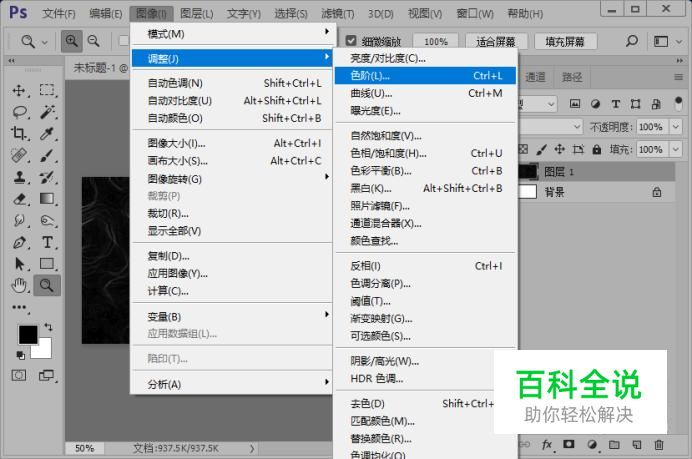Screen dimensions: 692x459
Task: Select the History Brush tool
Action: [x=47, y=177]
